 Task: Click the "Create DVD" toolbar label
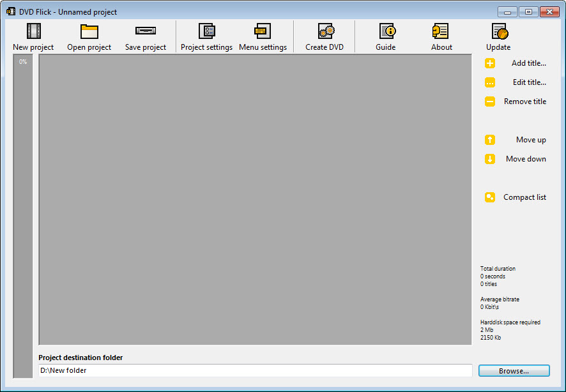(x=325, y=47)
